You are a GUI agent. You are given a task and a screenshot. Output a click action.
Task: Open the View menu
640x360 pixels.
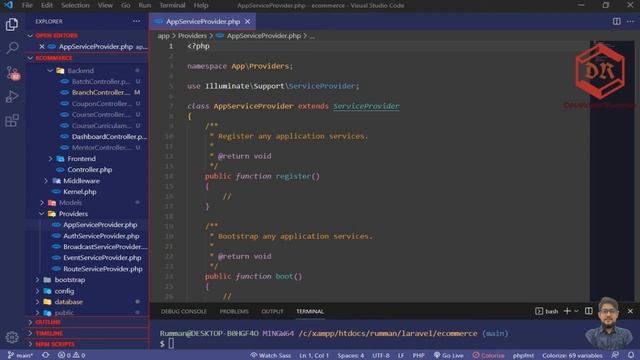click(105, 5)
